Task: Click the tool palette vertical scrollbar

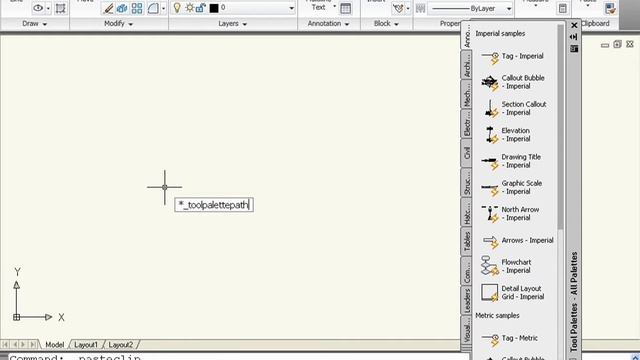Action: point(560,127)
